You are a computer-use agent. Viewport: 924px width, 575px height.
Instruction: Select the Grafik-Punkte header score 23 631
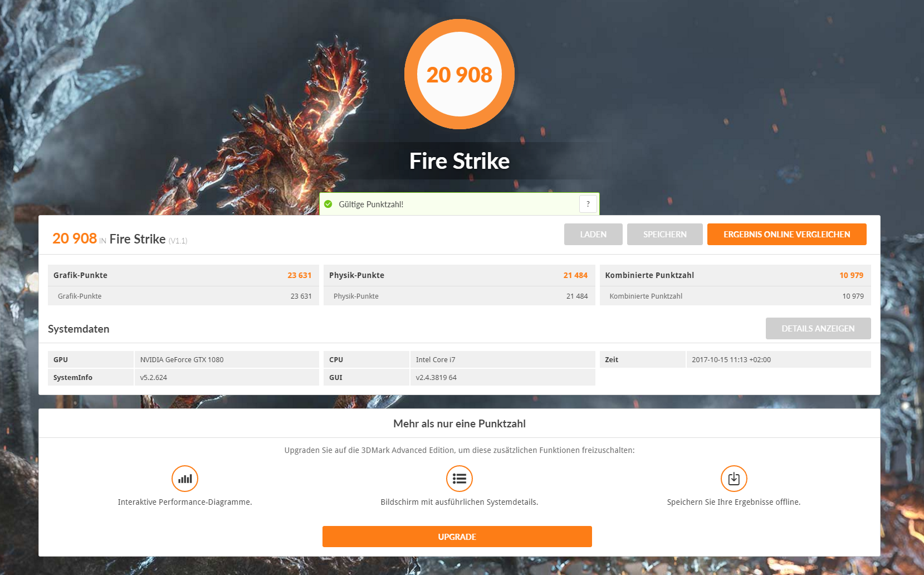[300, 275]
